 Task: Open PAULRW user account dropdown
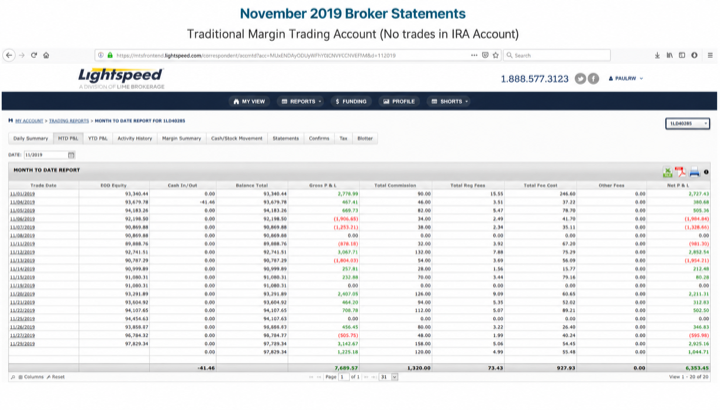point(626,79)
